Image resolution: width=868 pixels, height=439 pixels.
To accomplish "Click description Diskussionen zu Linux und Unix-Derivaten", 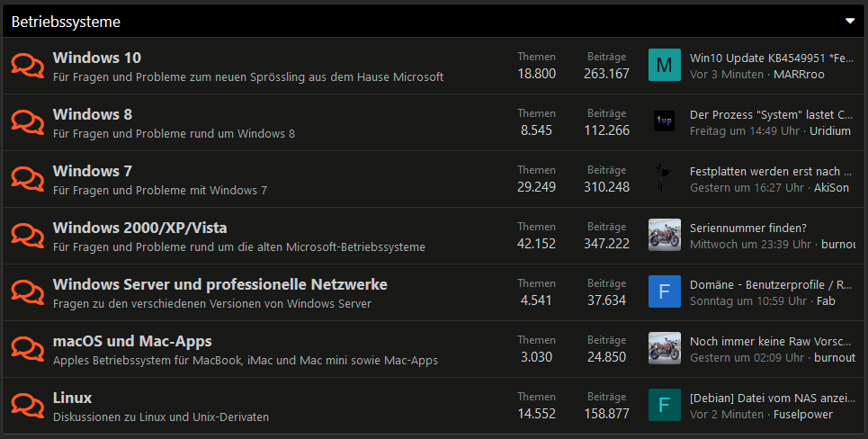I will (161, 417).
